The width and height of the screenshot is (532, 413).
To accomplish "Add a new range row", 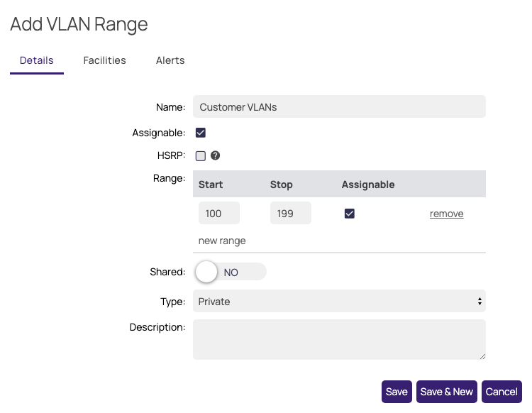I will point(222,241).
